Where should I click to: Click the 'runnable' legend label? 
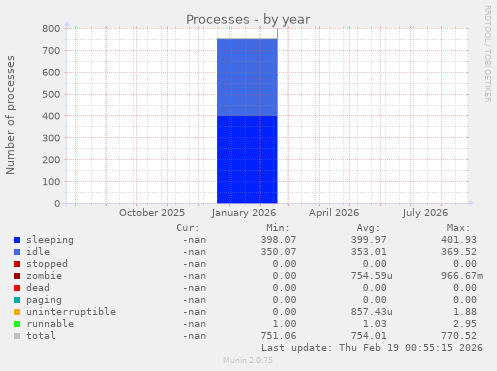(x=50, y=324)
